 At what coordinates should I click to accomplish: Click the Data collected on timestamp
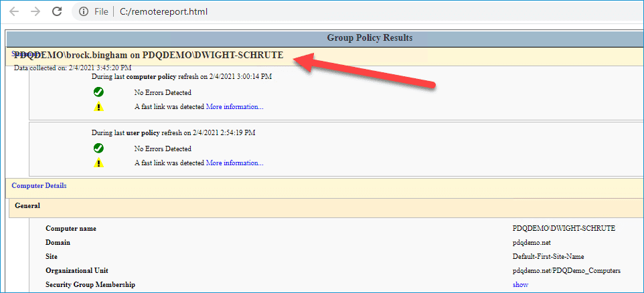73,68
